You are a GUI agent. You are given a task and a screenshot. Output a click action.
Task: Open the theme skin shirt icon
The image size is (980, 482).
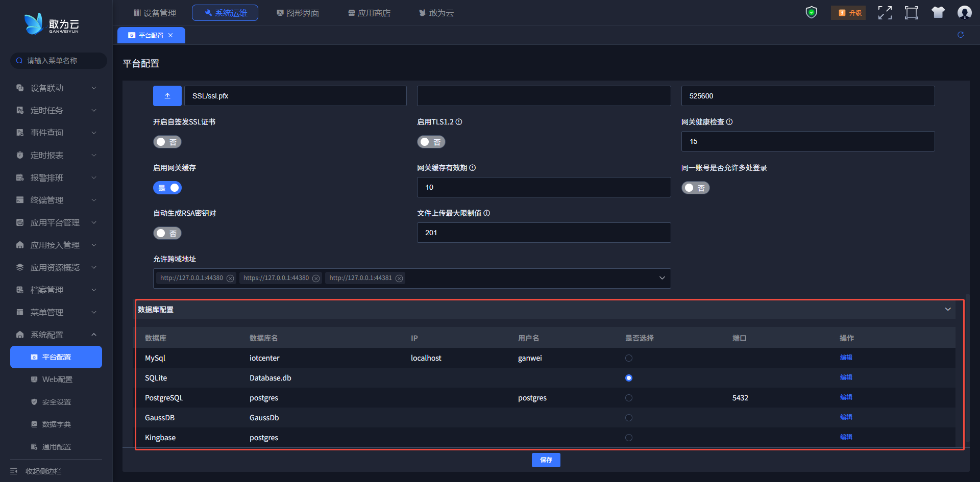click(x=938, y=13)
